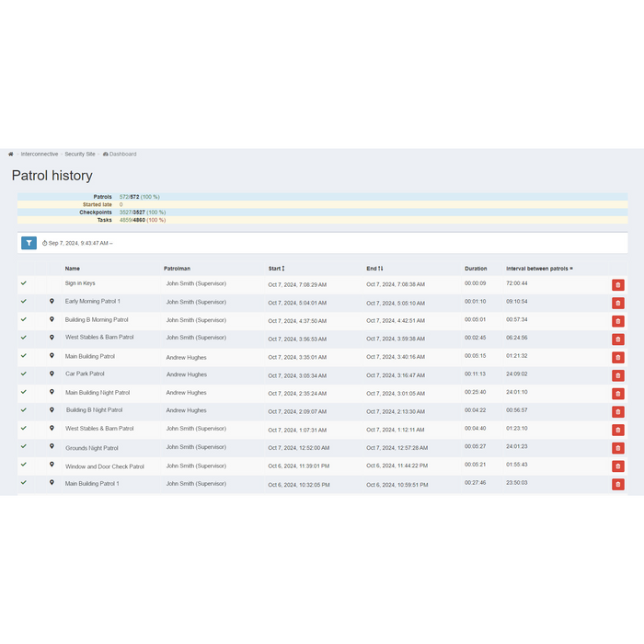This screenshot has width=644, height=644.
Task: Open the Security Site breadcrumb link
Action: pyautogui.click(x=80, y=154)
